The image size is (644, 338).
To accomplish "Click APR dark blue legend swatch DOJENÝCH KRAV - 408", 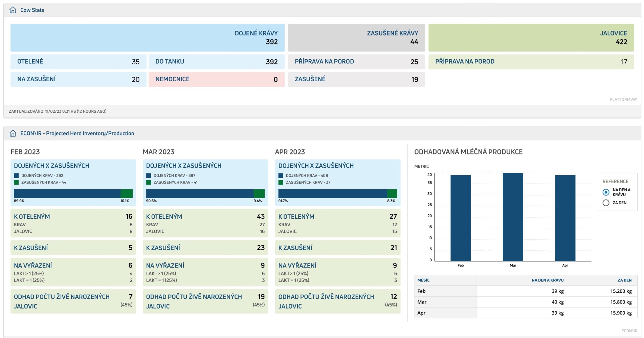I will pyautogui.click(x=281, y=175).
